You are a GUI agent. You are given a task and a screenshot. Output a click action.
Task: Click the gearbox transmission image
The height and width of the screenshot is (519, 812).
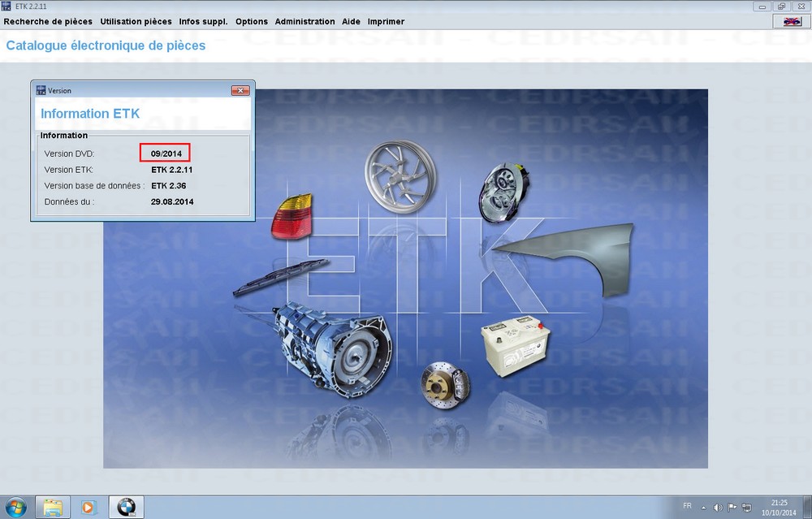click(332, 349)
